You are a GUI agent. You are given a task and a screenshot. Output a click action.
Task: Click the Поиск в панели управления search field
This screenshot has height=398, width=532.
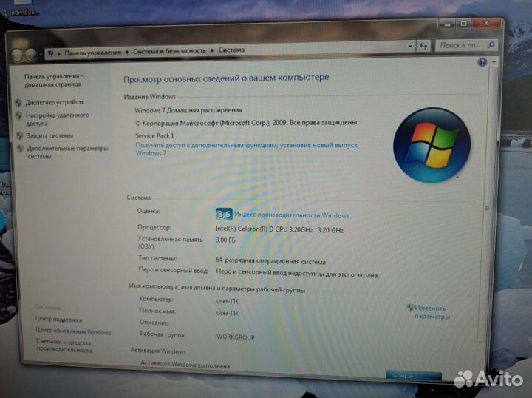pyautogui.click(x=457, y=45)
